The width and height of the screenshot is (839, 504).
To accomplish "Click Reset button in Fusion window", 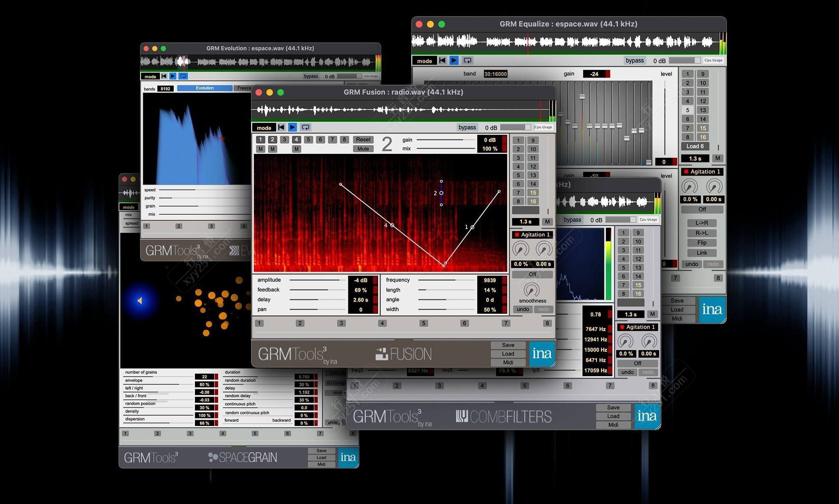I will 363,140.
